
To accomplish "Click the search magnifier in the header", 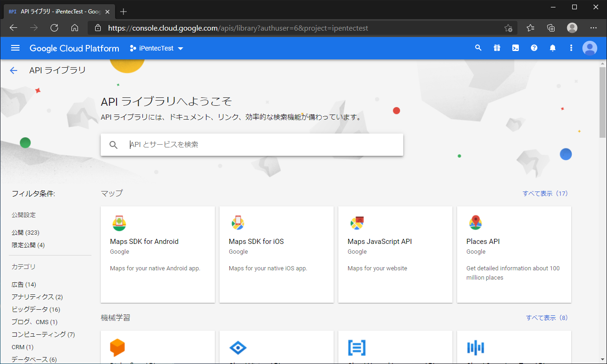I will pyautogui.click(x=478, y=48).
